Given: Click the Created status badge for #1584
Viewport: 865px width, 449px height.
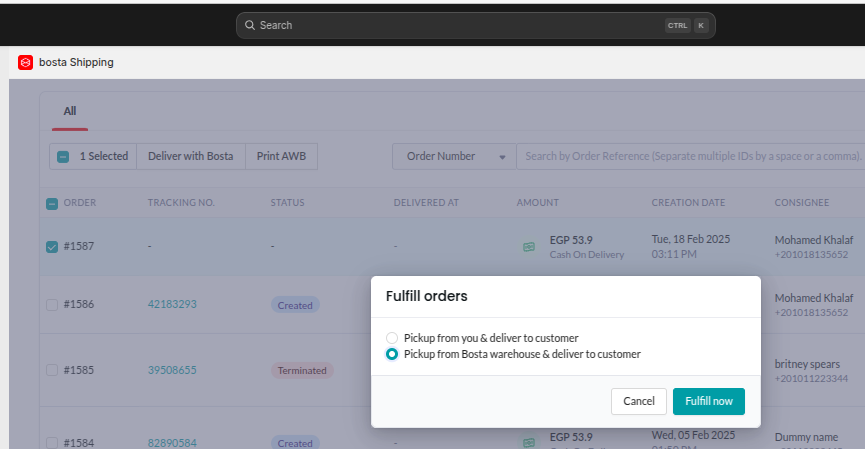Looking at the screenshot, I should (x=295, y=442).
